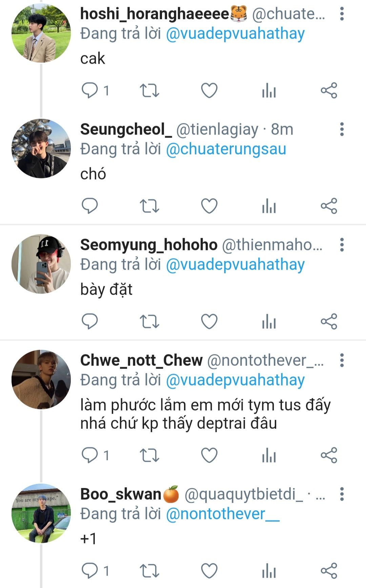Like hoshi_horanghaeeee's "cak" tweet
Screen dimensions: 366x588
(209, 90)
